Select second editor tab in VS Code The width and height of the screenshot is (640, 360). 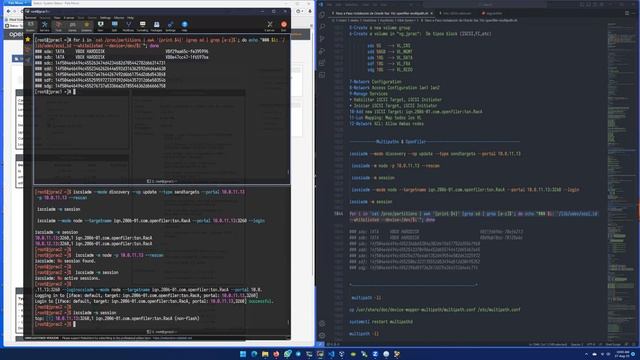(457, 13)
